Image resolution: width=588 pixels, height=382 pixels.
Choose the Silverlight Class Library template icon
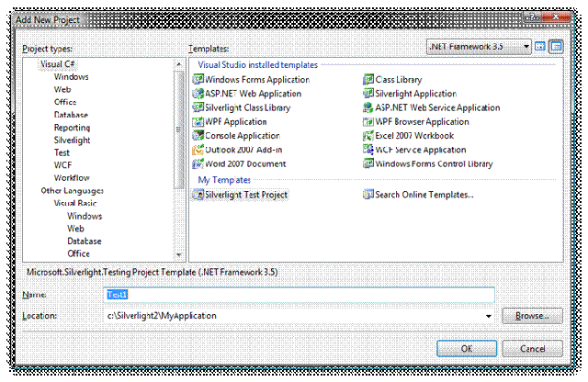click(198, 107)
